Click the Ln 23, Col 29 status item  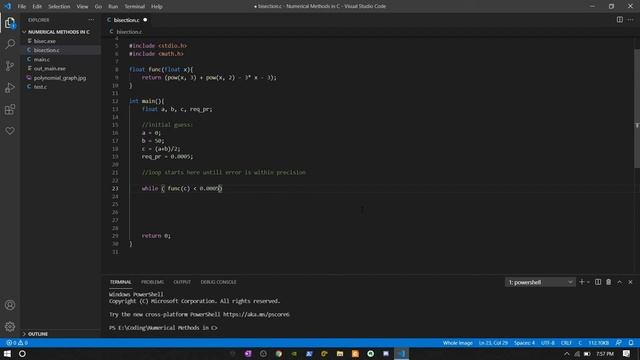click(x=493, y=343)
